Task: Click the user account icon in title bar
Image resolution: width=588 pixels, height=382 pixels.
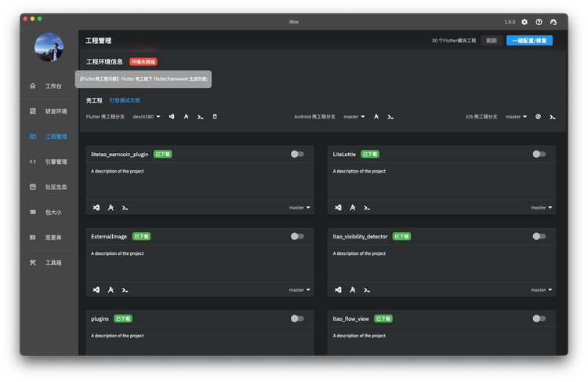Action: 554,22
